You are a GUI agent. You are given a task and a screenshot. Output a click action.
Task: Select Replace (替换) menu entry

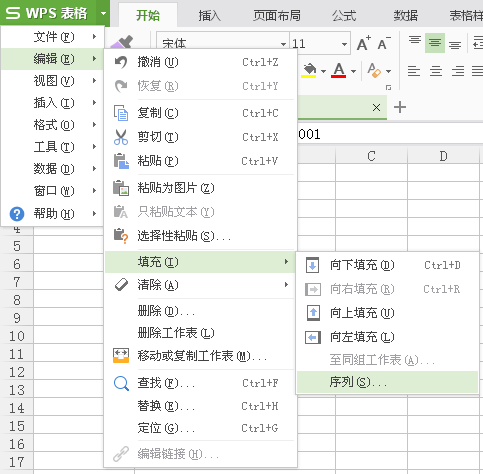tap(200, 406)
